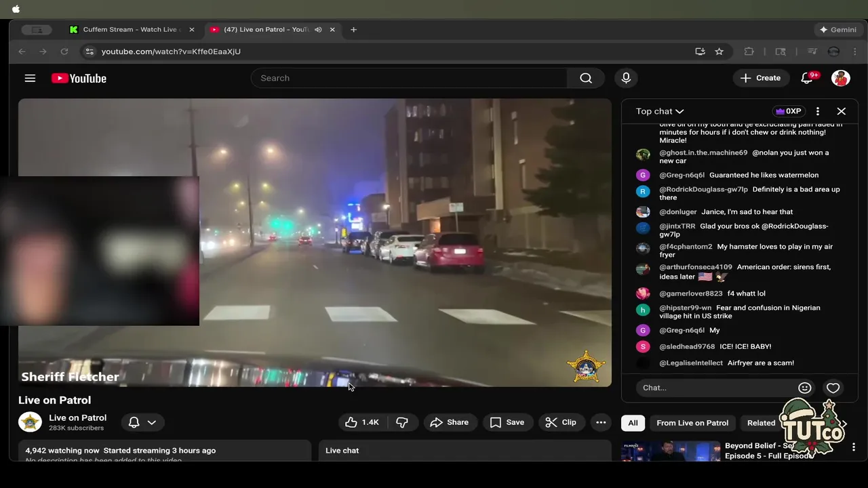Expand the Top chat mode dropdown
868x488 pixels.
[x=660, y=111]
